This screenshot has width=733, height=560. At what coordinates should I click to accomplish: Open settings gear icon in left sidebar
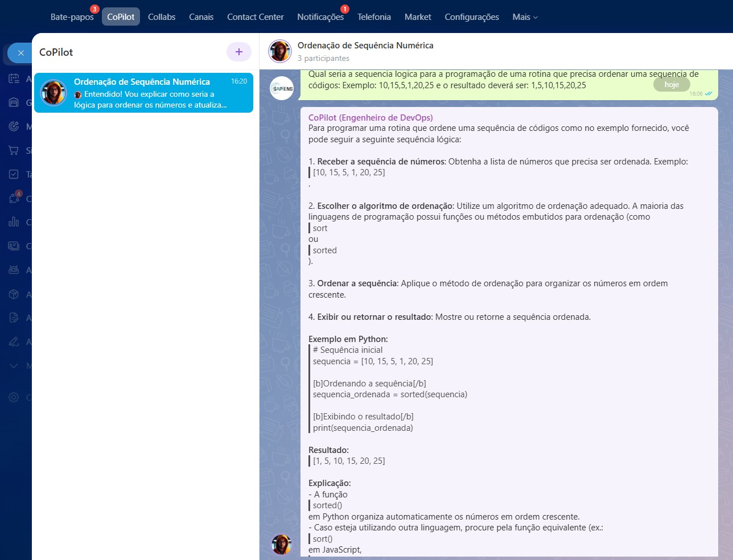tap(14, 397)
